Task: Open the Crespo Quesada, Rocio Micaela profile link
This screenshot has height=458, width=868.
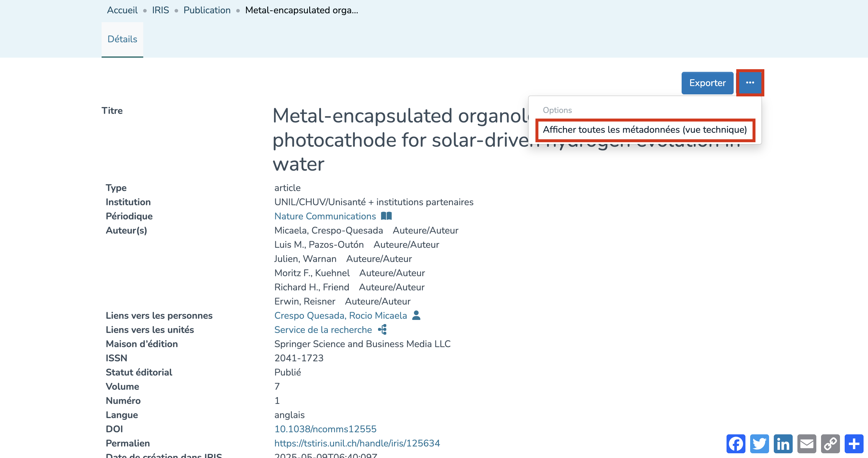Action: (340, 315)
